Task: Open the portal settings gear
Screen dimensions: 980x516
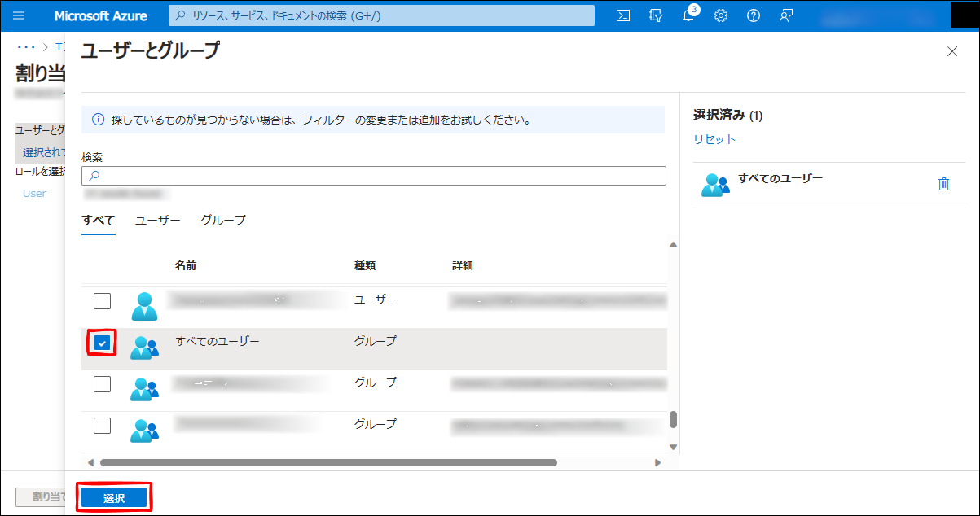Action: pos(721,15)
